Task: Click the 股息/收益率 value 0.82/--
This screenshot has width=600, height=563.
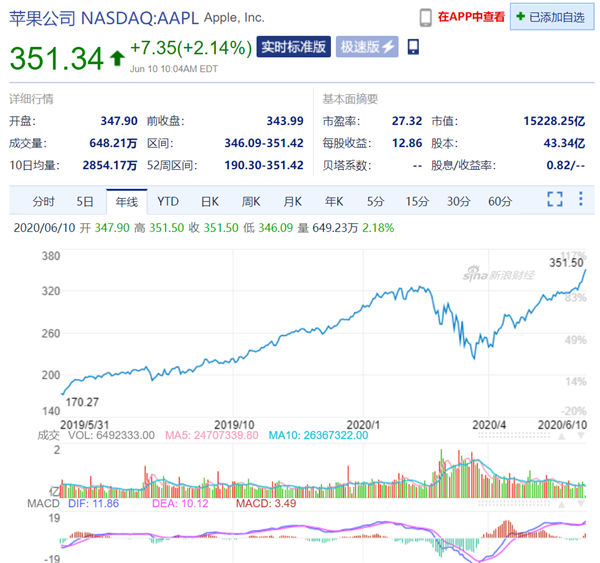Action: pos(566,165)
